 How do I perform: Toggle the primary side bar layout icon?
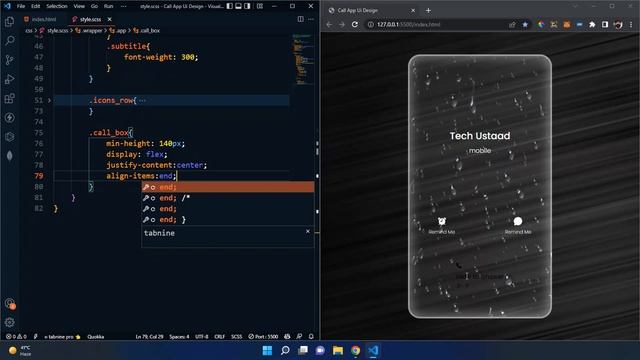pyautogui.click(x=230, y=6)
